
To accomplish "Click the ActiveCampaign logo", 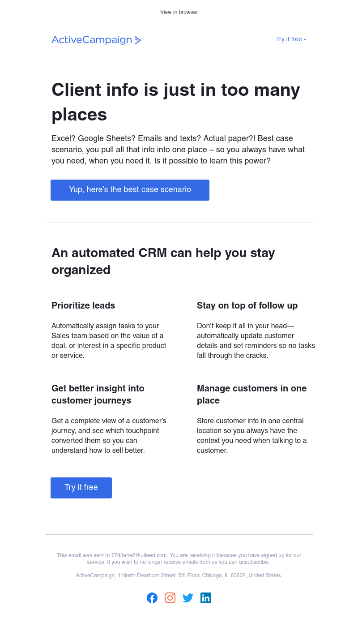I will (x=96, y=40).
